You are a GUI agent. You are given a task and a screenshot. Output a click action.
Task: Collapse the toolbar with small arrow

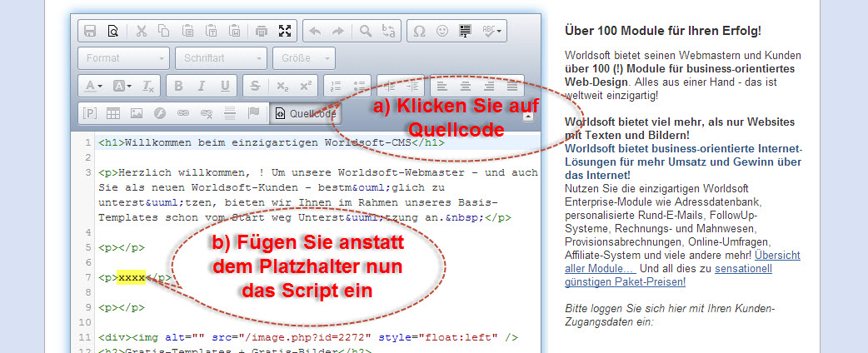point(528,117)
